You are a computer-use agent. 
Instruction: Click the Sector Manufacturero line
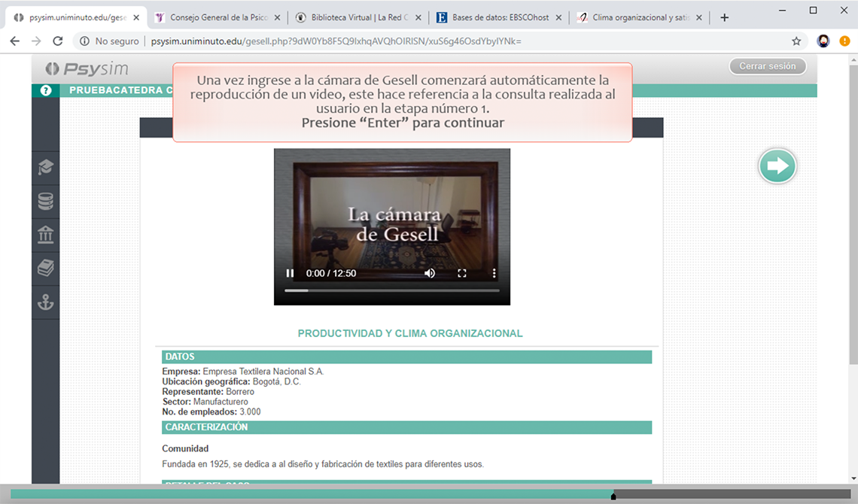tap(205, 402)
